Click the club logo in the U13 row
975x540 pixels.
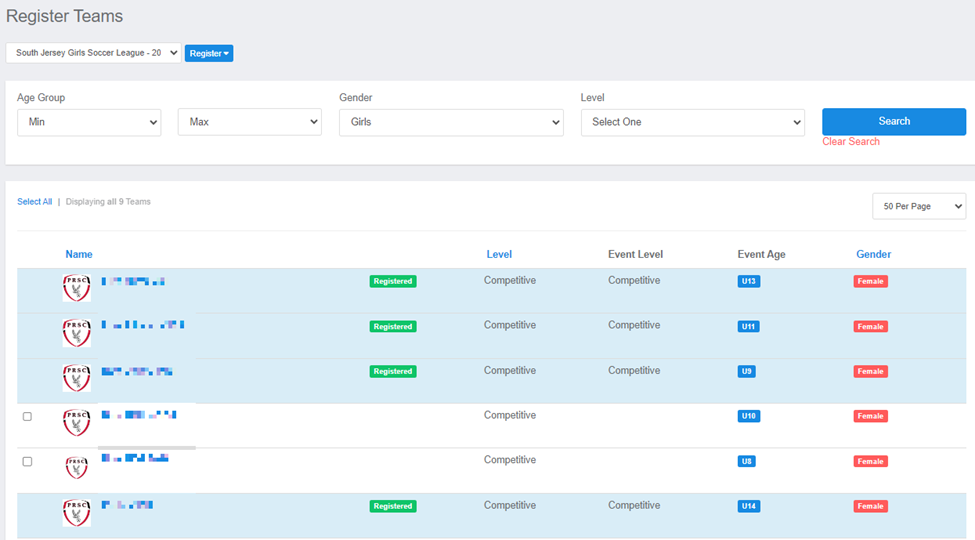click(x=76, y=288)
